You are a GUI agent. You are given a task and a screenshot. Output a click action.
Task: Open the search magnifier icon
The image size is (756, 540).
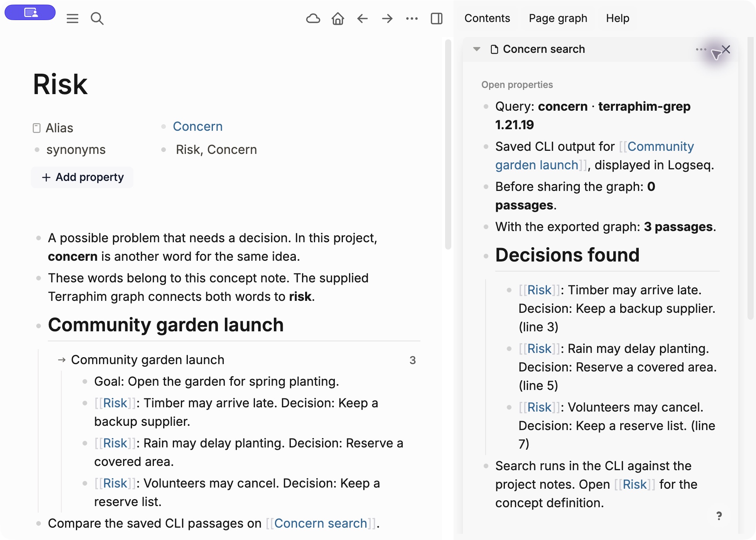[x=97, y=19]
